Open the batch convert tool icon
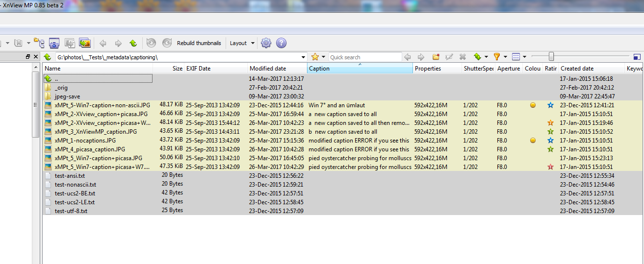This screenshot has width=644, height=264. coord(70,43)
